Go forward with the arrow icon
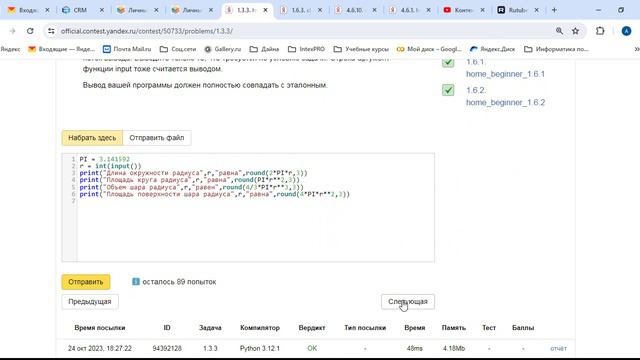Image resolution: width=640 pixels, height=360 pixels. point(12,31)
